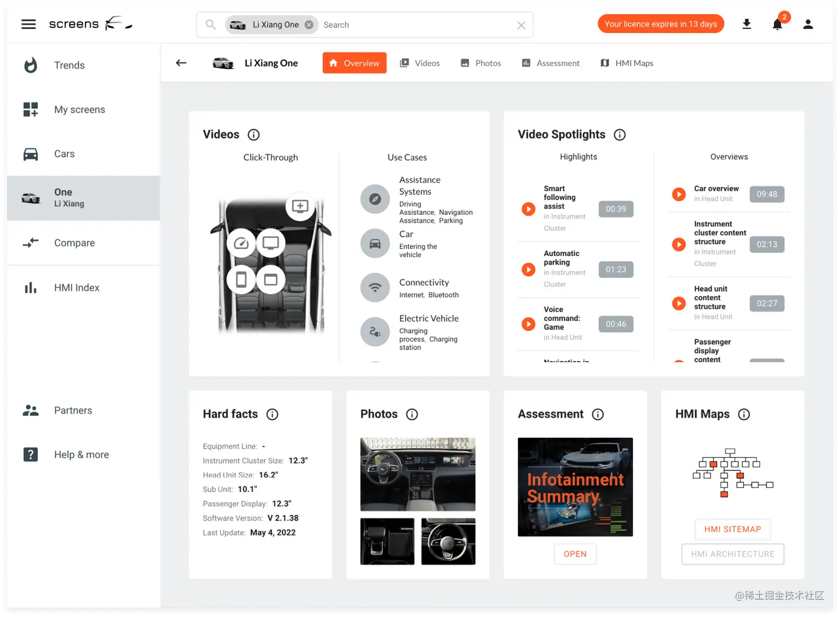Open the Assistance Systems compass icon
The height and width of the screenshot is (617, 840).
[x=375, y=199]
